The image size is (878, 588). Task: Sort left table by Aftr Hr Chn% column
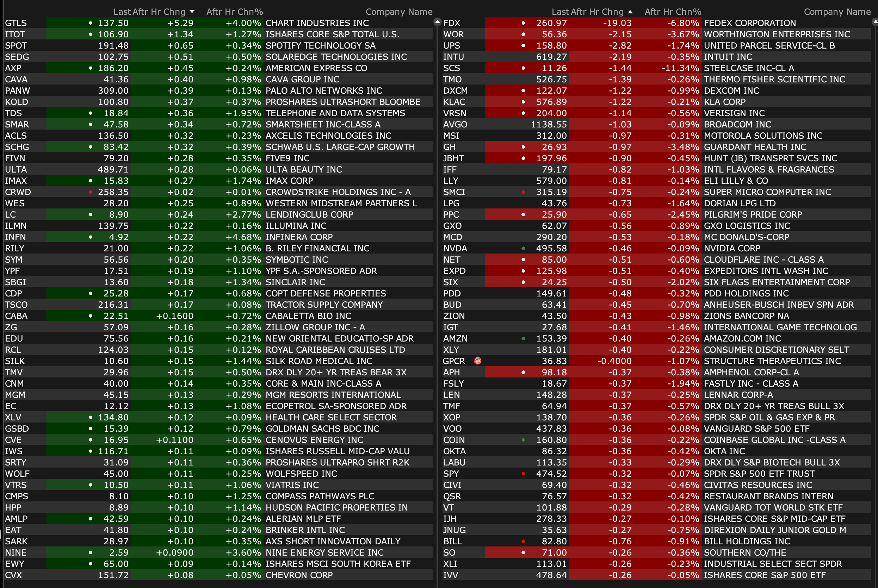(235, 12)
